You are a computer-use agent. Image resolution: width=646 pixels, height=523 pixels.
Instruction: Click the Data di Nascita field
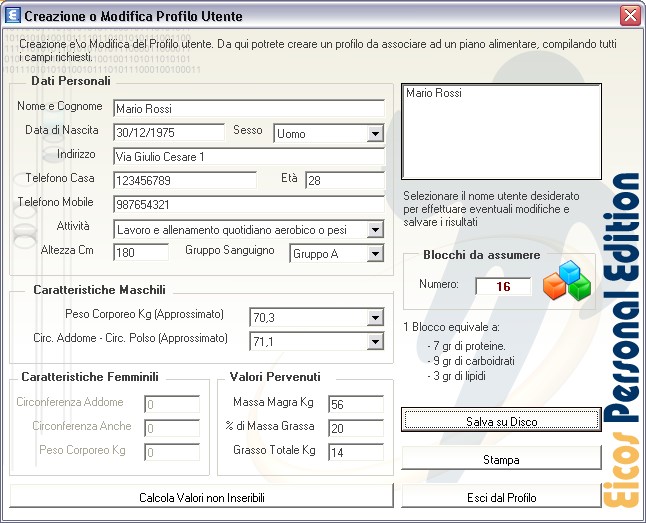click(x=169, y=132)
